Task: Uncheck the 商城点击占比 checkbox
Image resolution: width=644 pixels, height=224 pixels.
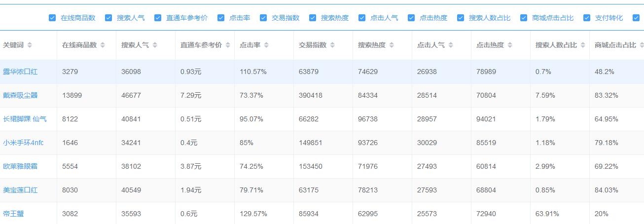Action: (524, 18)
